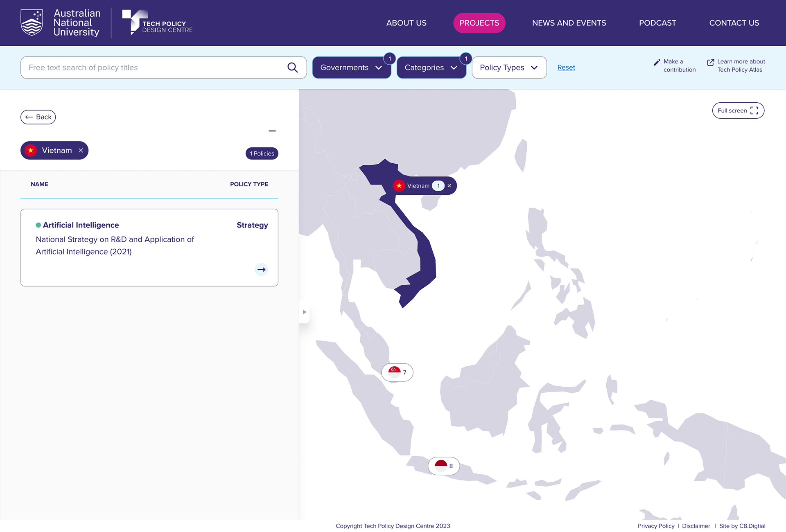Open the Categories dropdown

pos(431,68)
